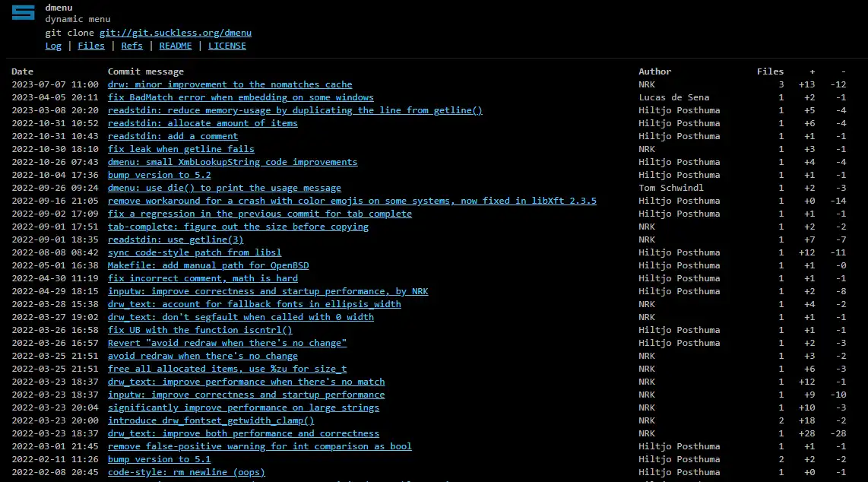This screenshot has height=482, width=868.
Task: Open commit 'fix incorrect comment, math is hard'
Action: [x=203, y=278]
